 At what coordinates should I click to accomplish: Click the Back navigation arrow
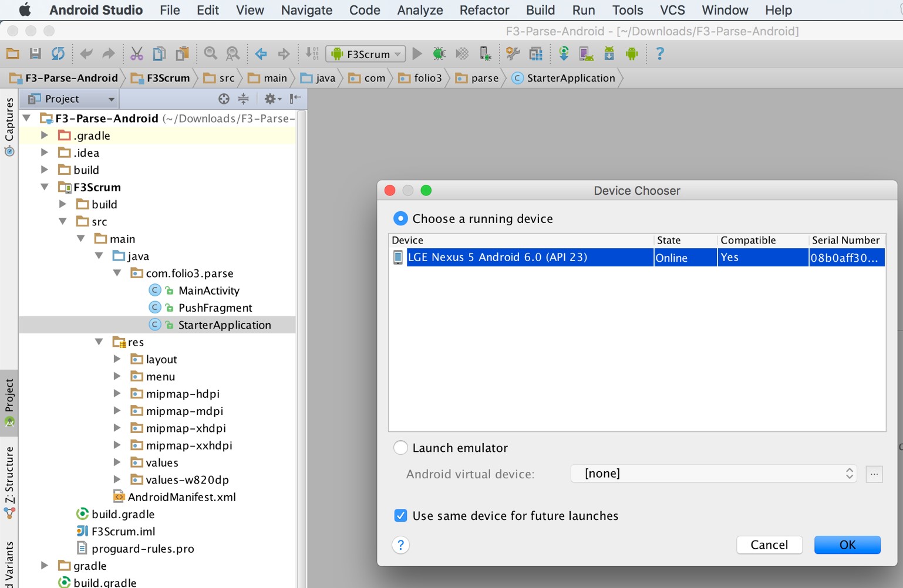tap(261, 54)
